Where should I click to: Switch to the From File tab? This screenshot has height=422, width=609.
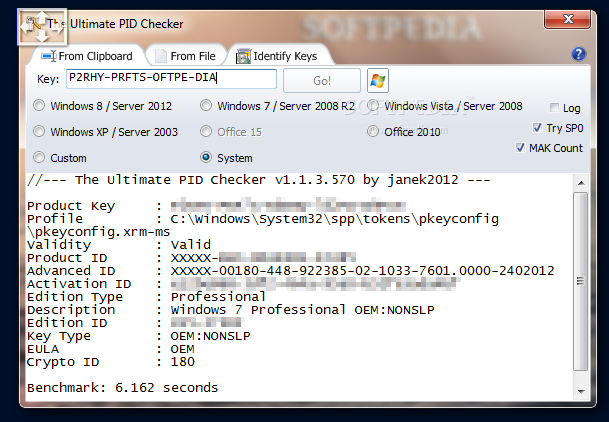point(186,56)
